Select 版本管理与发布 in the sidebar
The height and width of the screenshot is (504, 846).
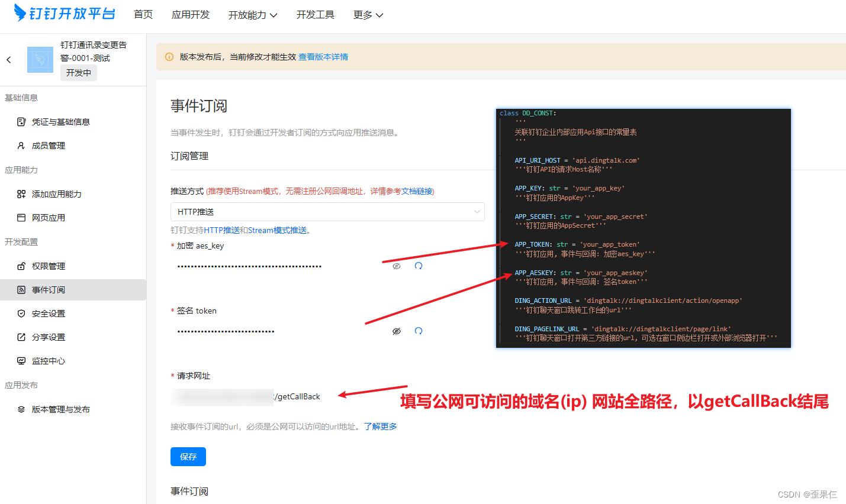[73, 409]
